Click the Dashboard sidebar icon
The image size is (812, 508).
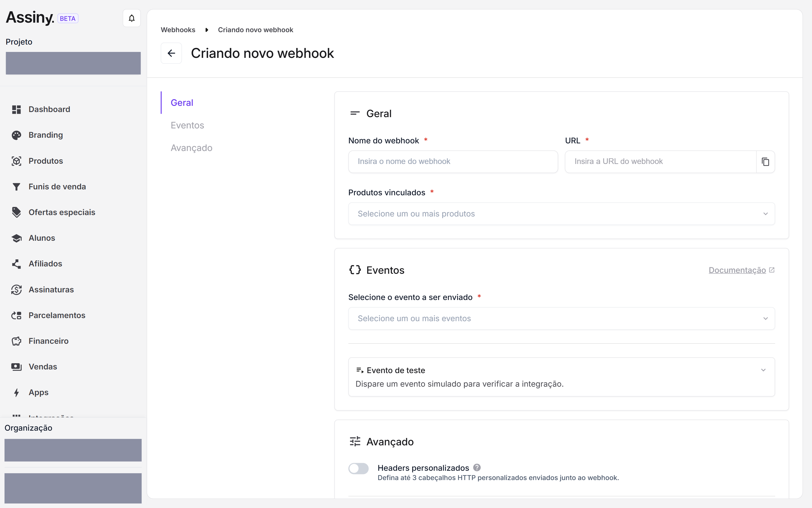(x=16, y=110)
